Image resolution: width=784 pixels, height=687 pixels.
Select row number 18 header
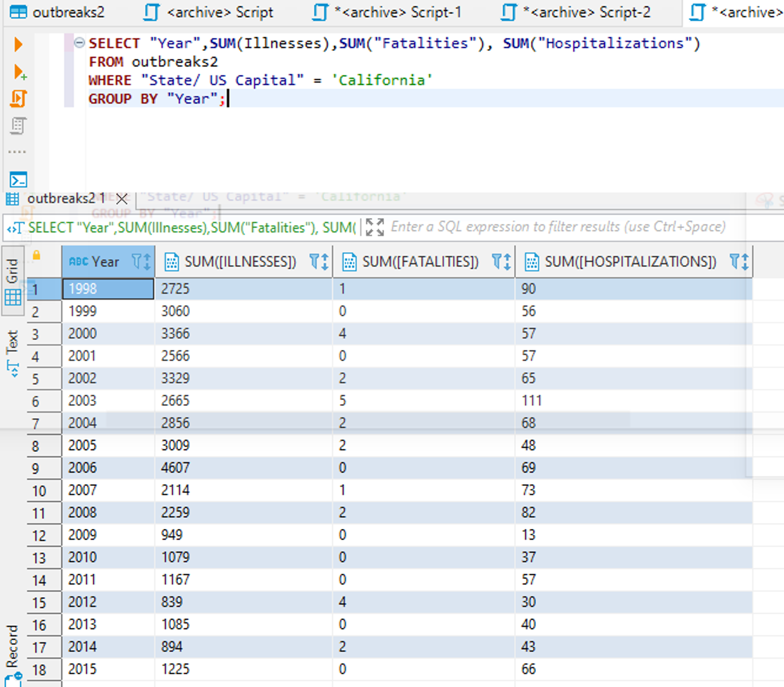coord(44,669)
